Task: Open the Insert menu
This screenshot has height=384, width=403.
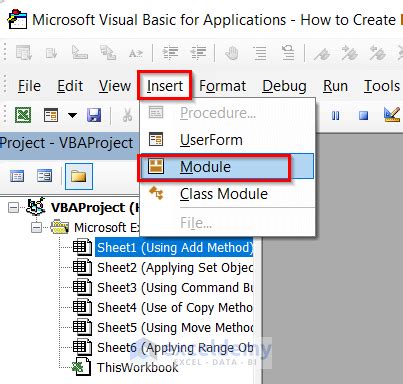Action: 165,86
